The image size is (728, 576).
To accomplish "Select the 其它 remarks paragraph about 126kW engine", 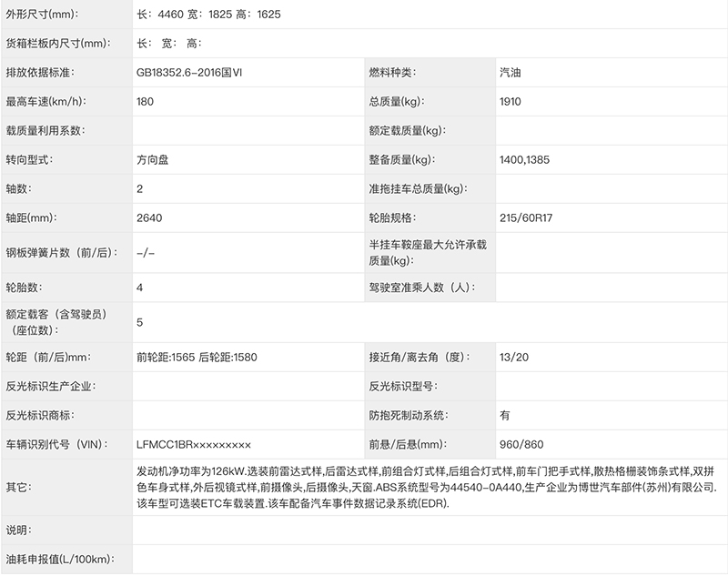I will tap(427, 488).
